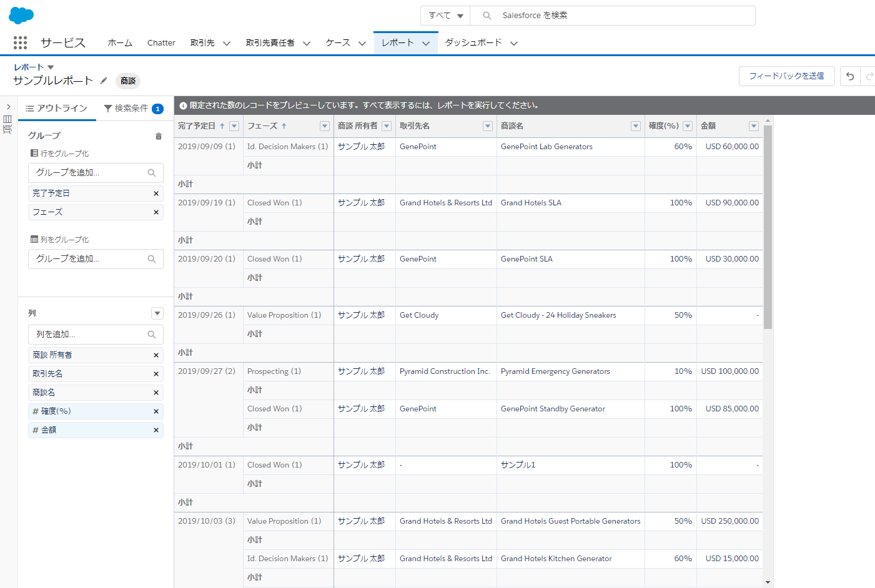Remove 完了予定日 group

(x=156, y=194)
